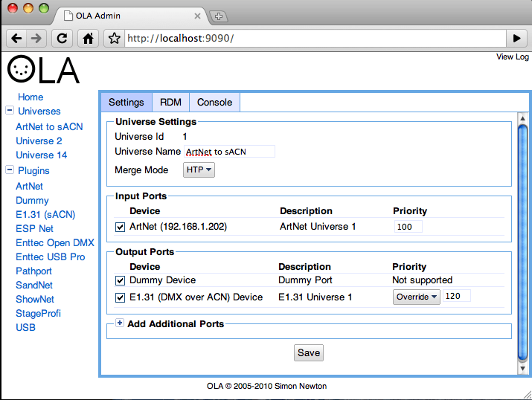Open Universe 14 in sidebar
The width and height of the screenshot is (532, 400).
click(42, 155)
